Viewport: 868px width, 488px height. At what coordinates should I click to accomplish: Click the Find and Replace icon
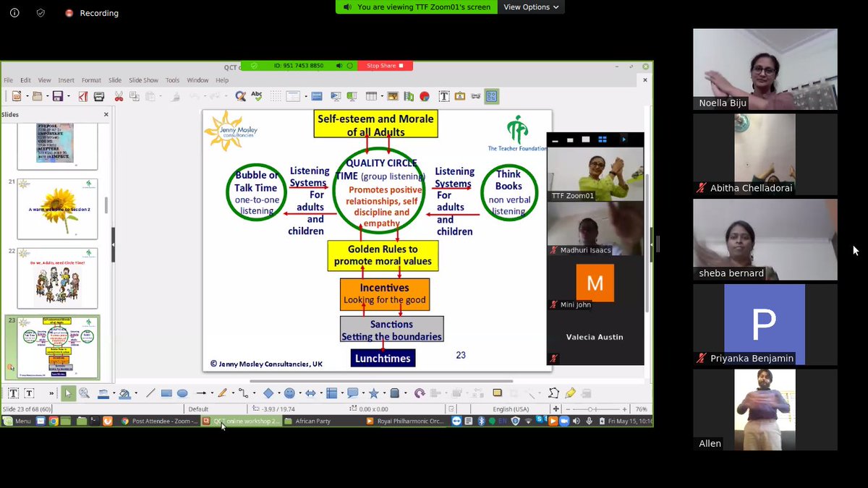tap(241, 96)
